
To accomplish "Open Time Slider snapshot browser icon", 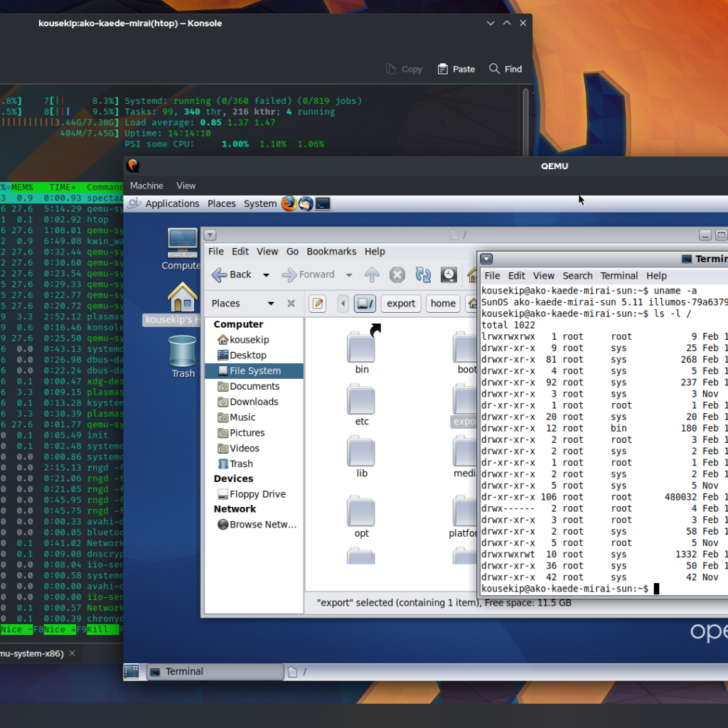I will click(x=449, y=275).
